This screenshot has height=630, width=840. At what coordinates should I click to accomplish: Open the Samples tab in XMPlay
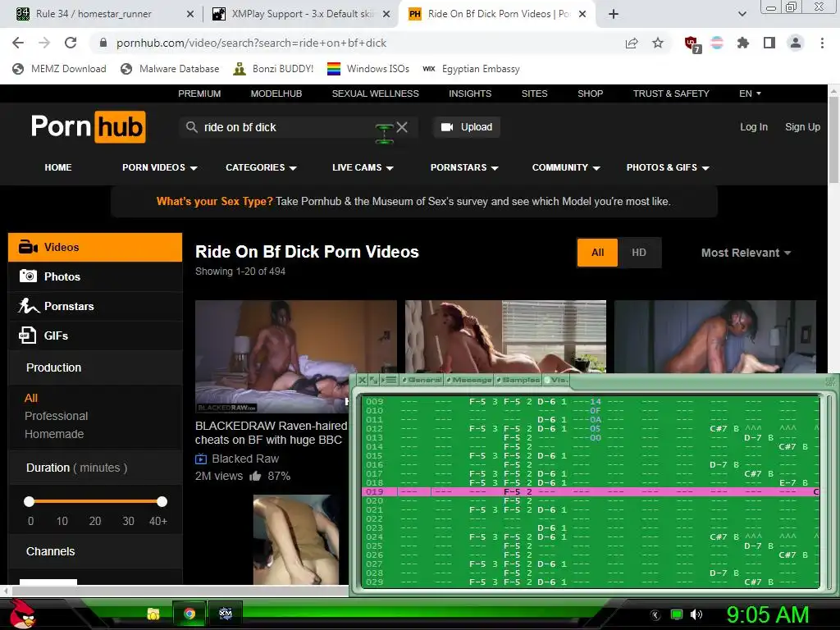(518, 380)
